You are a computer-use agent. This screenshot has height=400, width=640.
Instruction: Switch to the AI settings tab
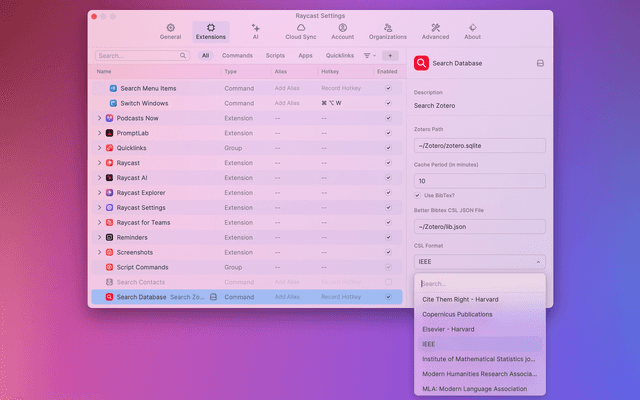[x=256, y=30]
